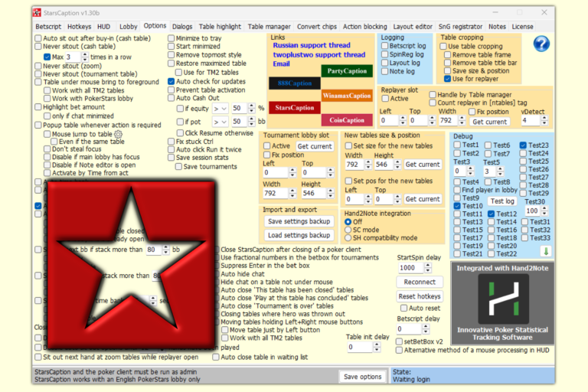Toggle Auto close table in waiting list

pos(216,357)
